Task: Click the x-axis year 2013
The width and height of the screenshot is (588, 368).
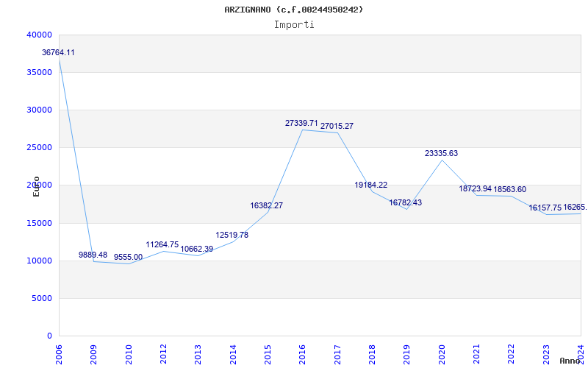Action: [198, 355]
